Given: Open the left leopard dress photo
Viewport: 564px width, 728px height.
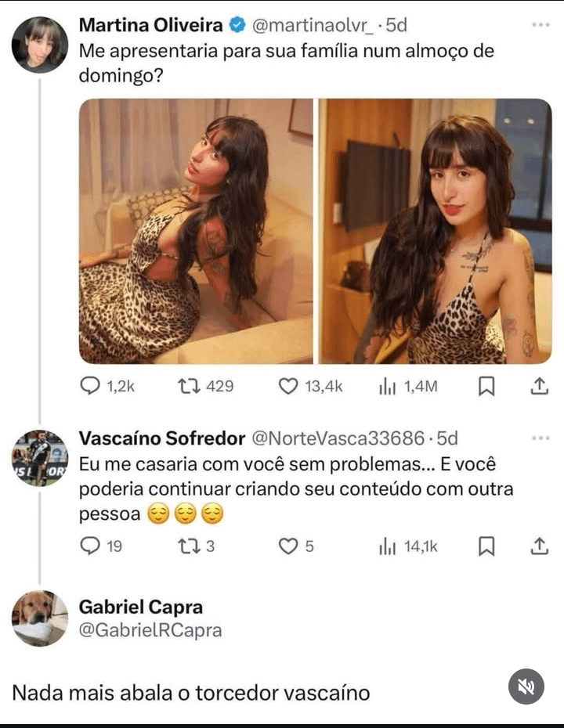Looking at the screenshot, I should tap(196, 231).
